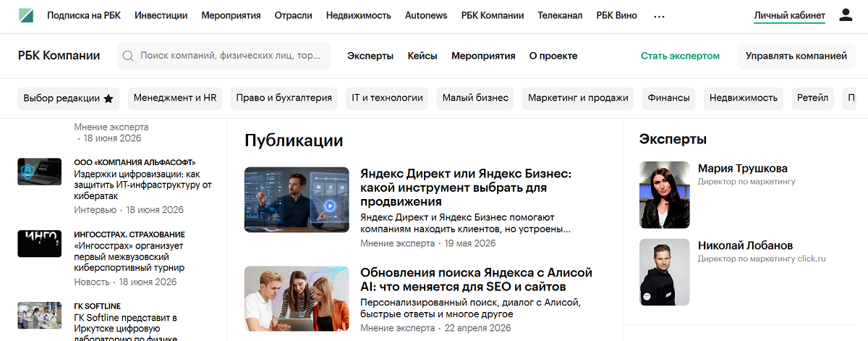Viewport: 868px width, 341px height.
Task: Open ГК Softline Иркутск laboratory article
Action: (126, 327)
